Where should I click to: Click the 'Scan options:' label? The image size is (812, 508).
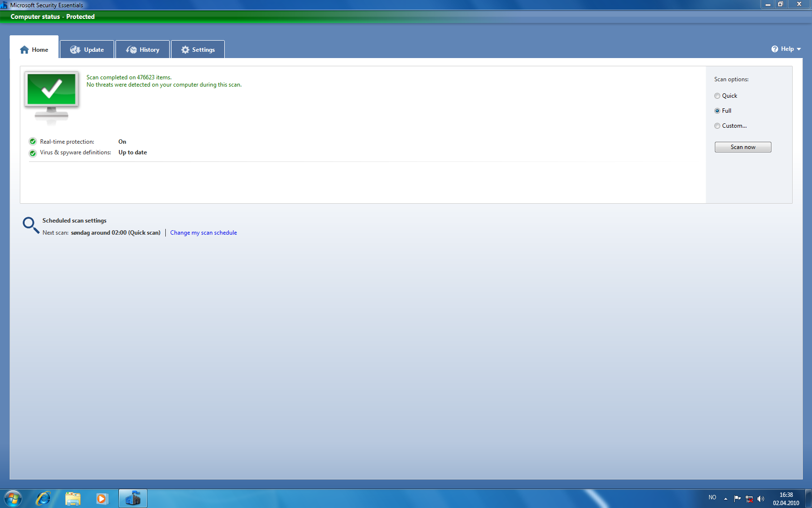click(731, 79)
